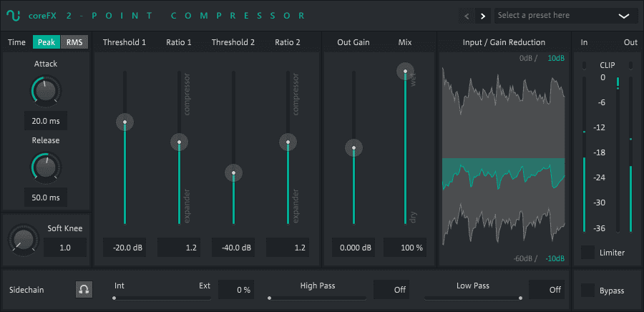Click the Soft Knee knob
The image size is (644, 312).
click(x=20, y=240)
